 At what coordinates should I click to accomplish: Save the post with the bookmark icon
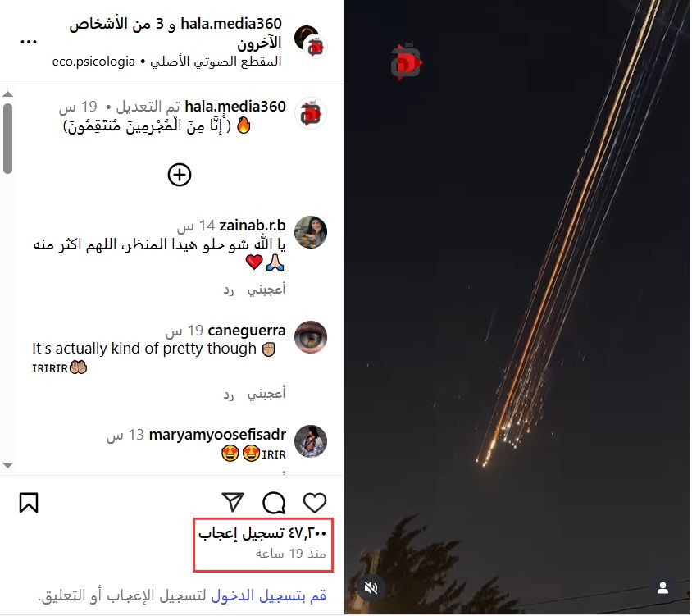click(x=29, y=503)
